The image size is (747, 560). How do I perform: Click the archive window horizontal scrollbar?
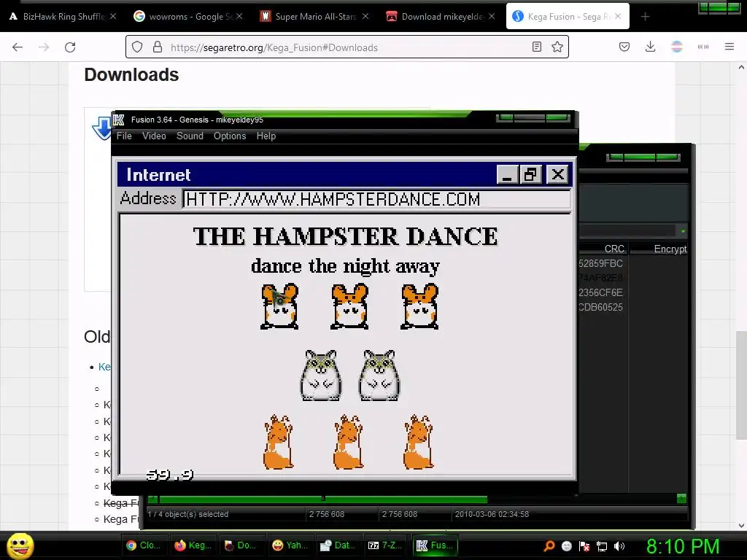tap(323, 499)
